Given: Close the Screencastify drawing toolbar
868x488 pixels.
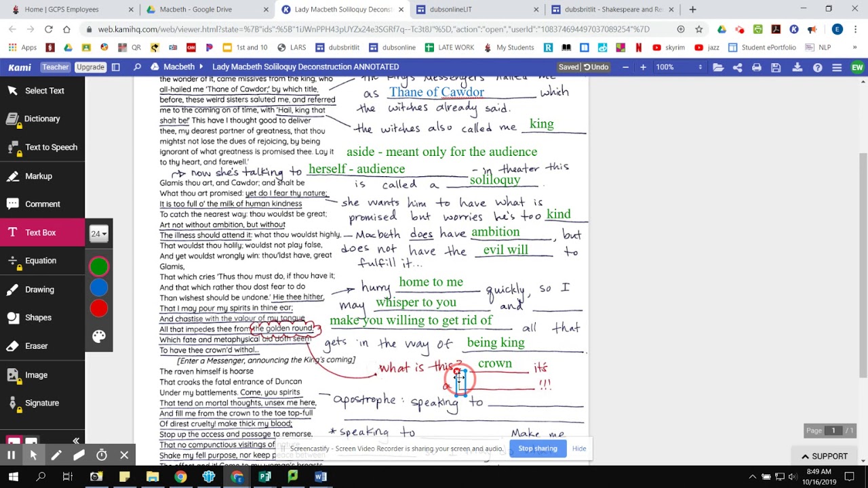Looking at the screenshot, I should click(x=124, y=455).
